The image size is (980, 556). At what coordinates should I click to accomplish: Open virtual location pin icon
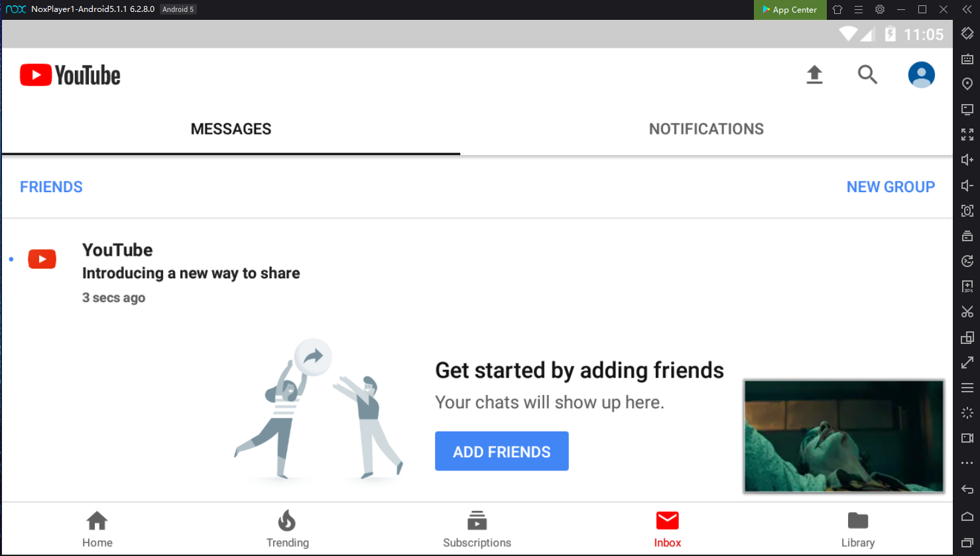tap(967, 84)
